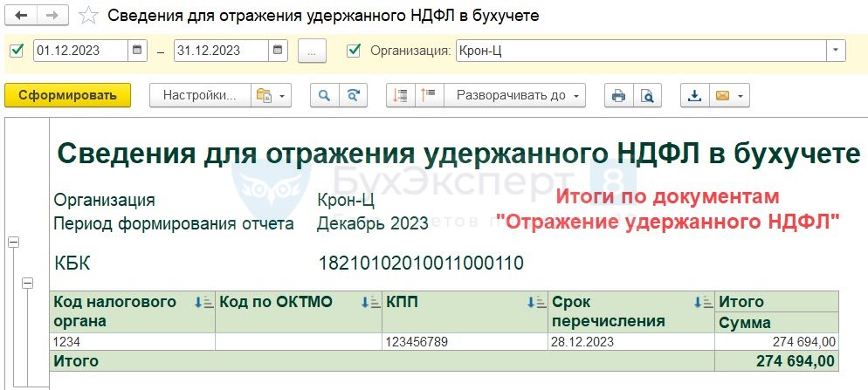Open the report variants icon dropdown

click(271, 95)
